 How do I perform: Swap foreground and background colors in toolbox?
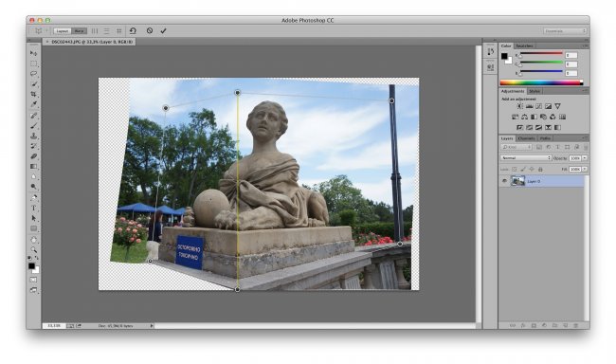[x=37, y=258]
